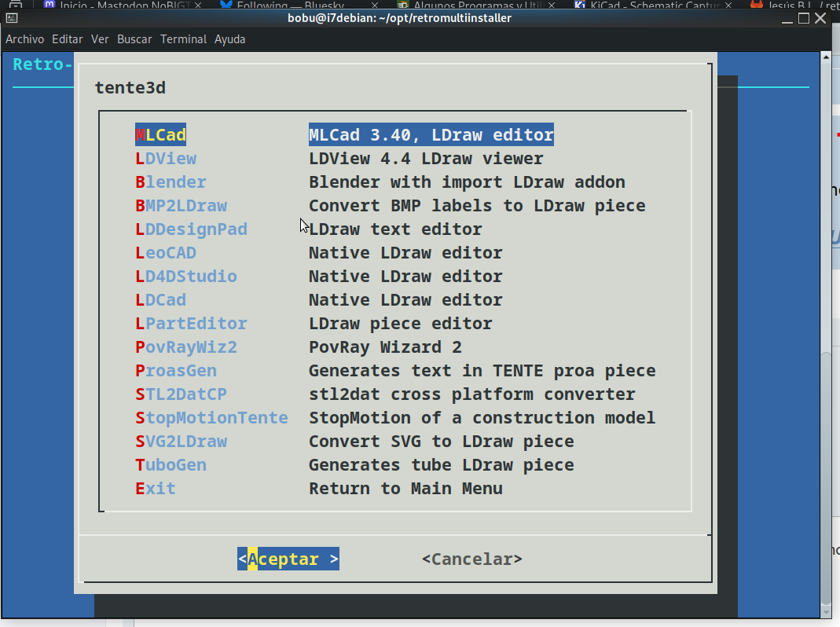Click the terminal scrollbar up arrow
Screen dimensions: 840x627
pos(826,57)
